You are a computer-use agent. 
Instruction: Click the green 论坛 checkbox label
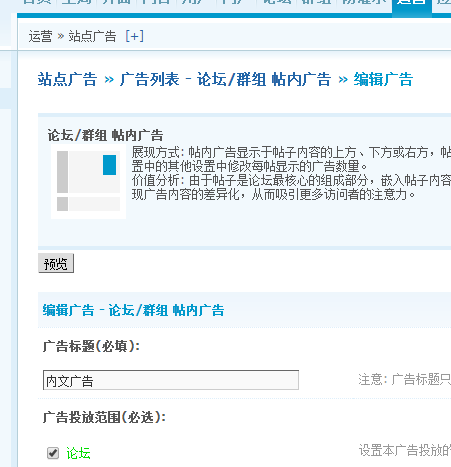78,453
